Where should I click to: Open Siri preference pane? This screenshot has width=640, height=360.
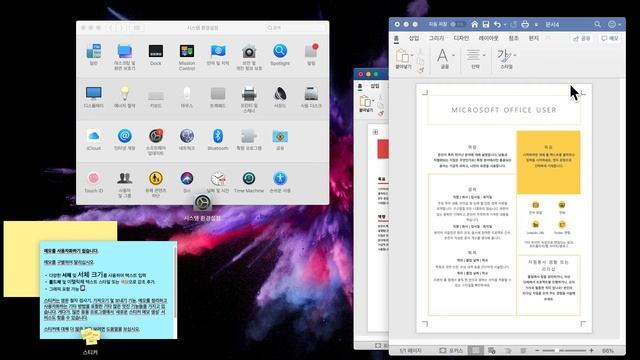click(x=187, y=178)
